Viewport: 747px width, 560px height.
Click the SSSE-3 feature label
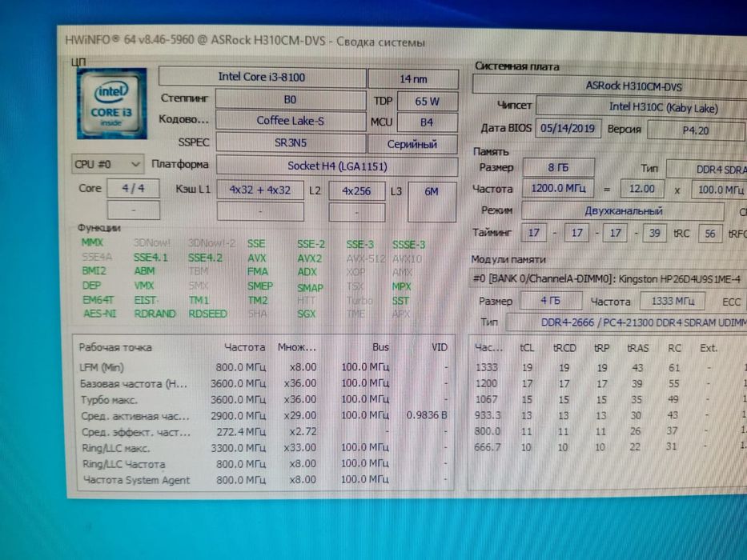409,245
